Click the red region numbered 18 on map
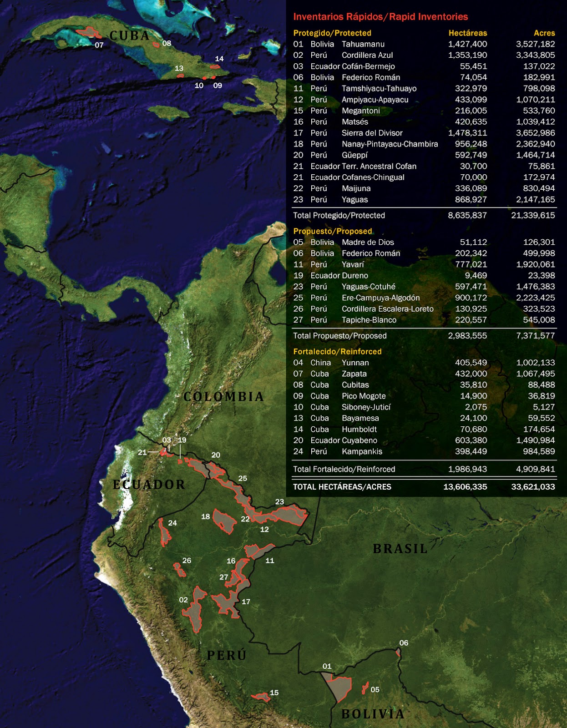The width and height of the screenshot is (567, 728). click(224, 521)
